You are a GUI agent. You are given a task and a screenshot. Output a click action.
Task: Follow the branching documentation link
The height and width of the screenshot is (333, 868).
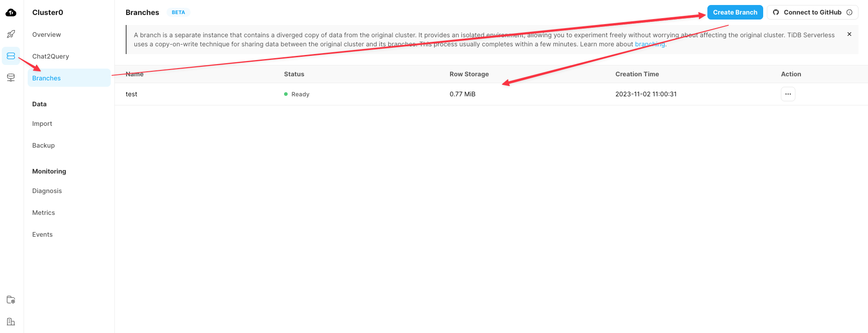tap(650, 44)
